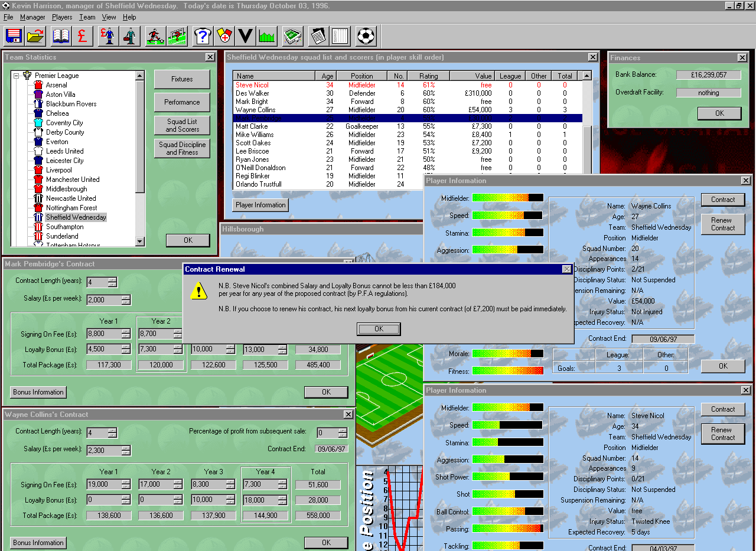Click Contract Length stepper in Mark Pembridge's Contract
Viewport: 756px width, 551px height.
click(112, 282)
